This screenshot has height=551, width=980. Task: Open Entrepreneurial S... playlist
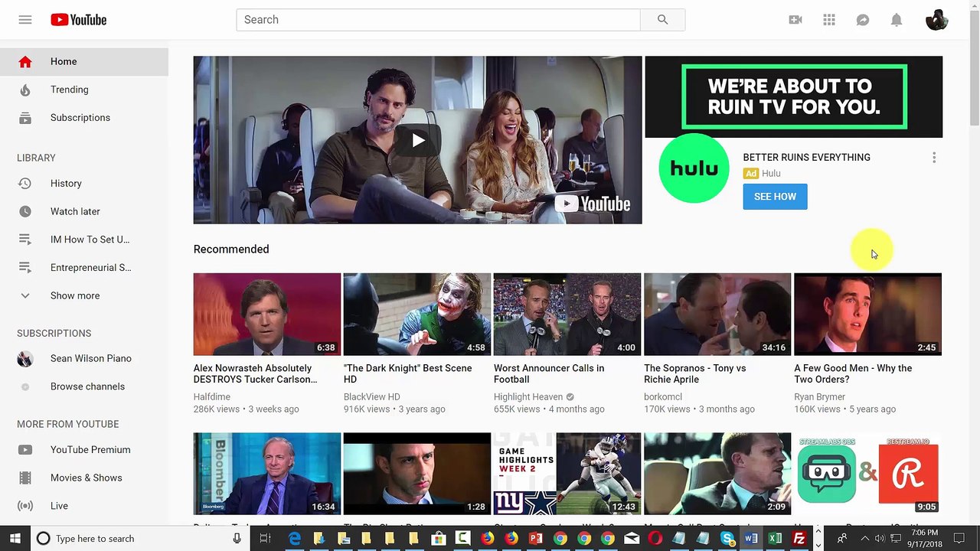tap(84, 268)
